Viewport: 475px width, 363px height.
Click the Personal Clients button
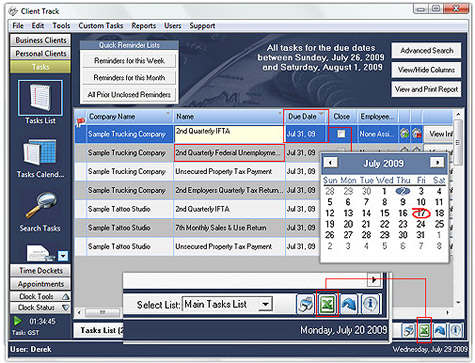(x=40, y=53)
